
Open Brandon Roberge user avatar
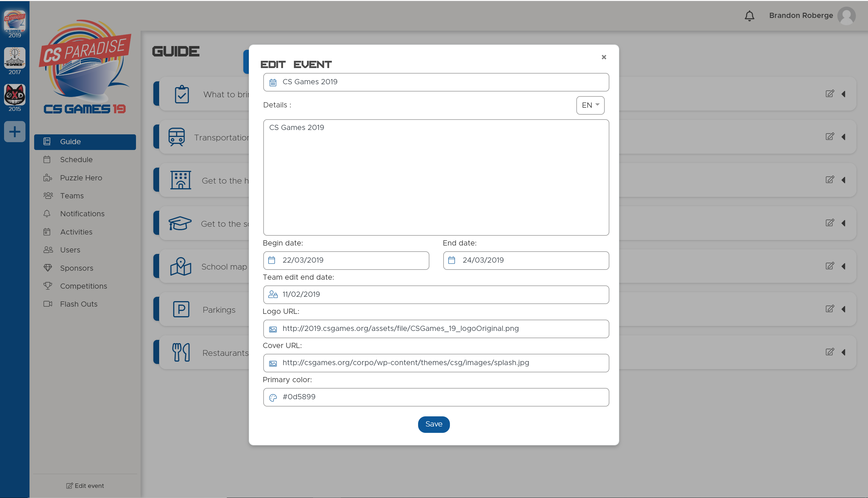coord(847,16)
